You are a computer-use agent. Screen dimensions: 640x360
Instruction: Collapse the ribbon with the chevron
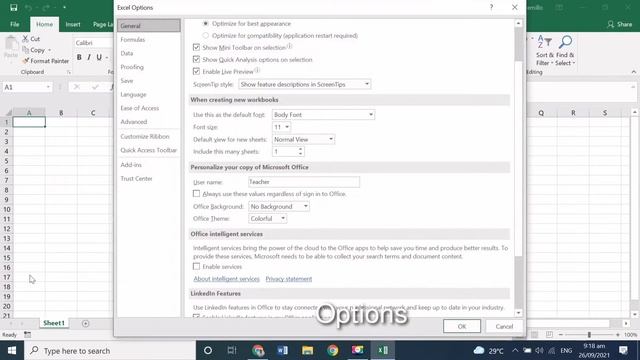633,72
